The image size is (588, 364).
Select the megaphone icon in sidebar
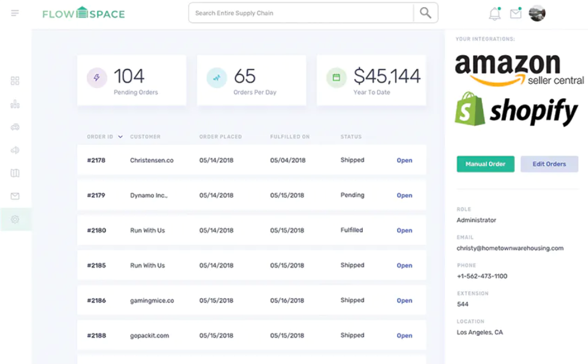[x=15, y=150]
